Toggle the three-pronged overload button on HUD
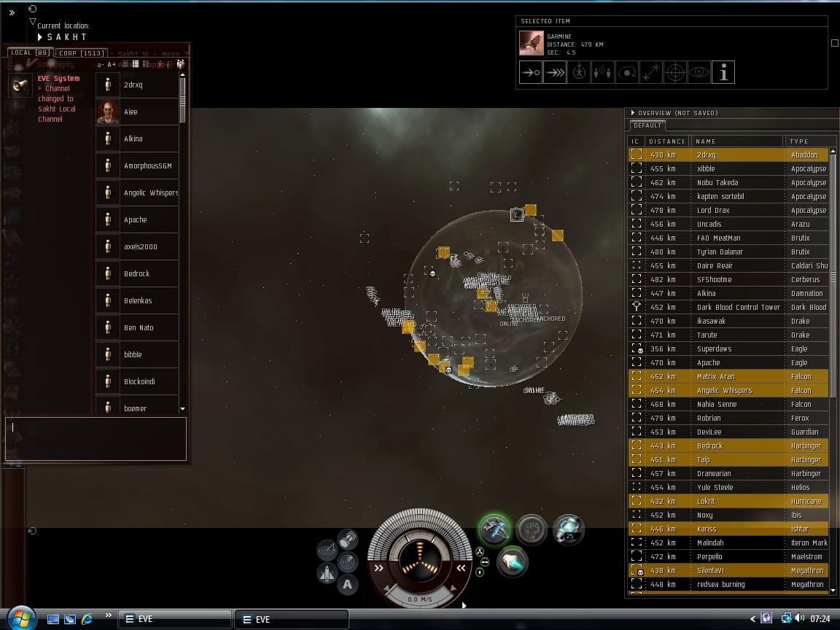840x630 pixels. (480, 552)
